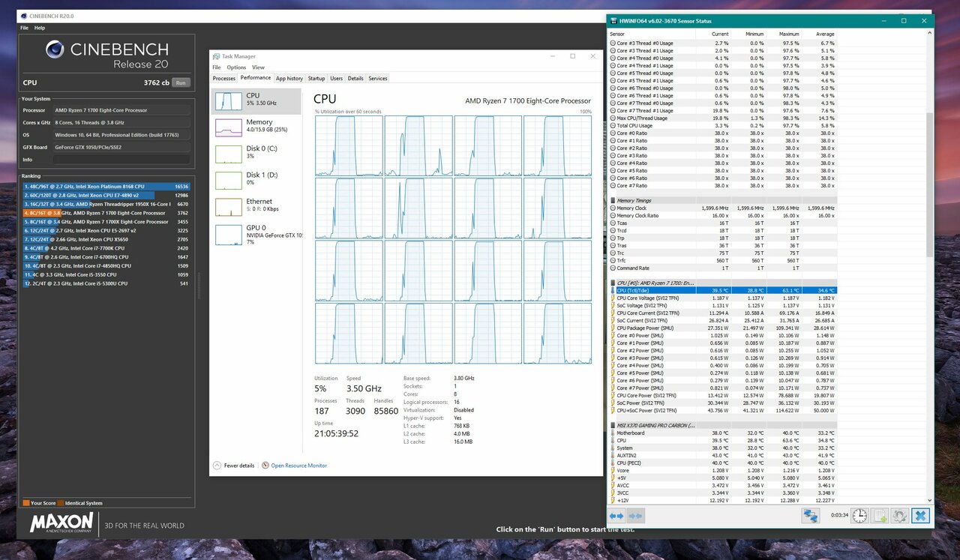Switch to the Processes tab
This screenshot has width=960, height=560.
(x=224, y=78)
